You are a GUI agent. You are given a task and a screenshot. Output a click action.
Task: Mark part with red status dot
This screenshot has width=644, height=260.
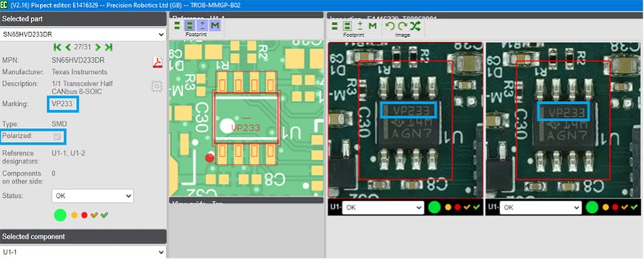84,215
